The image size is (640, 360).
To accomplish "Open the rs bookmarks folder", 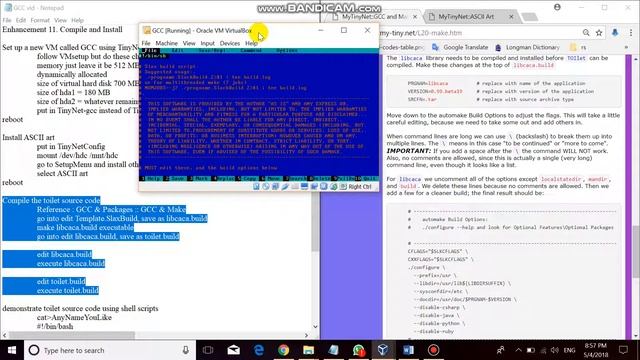I will (578, 47).
